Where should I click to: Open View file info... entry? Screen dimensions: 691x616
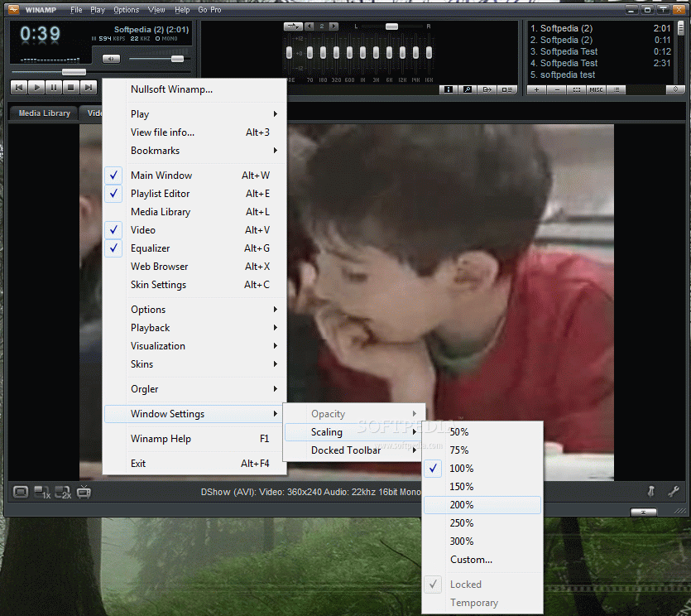[194, 132]
